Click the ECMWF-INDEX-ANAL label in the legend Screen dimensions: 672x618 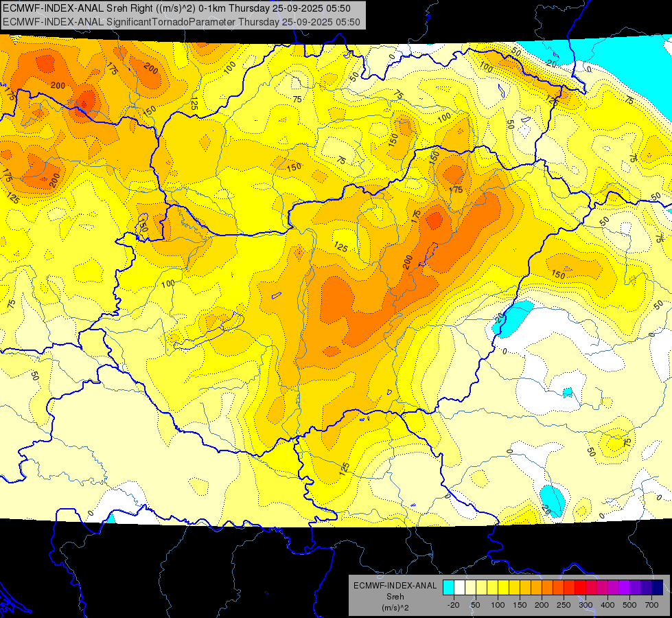395,586
